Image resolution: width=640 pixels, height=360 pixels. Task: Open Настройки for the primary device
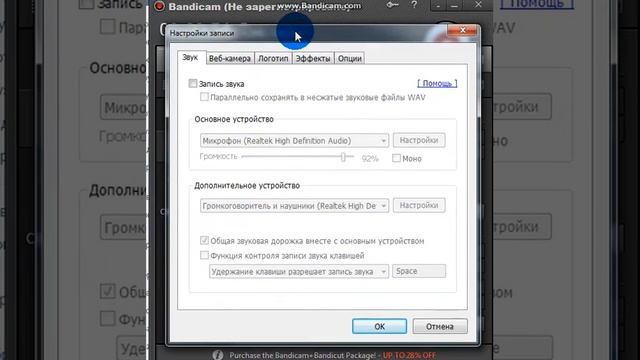tap(419, 140)
